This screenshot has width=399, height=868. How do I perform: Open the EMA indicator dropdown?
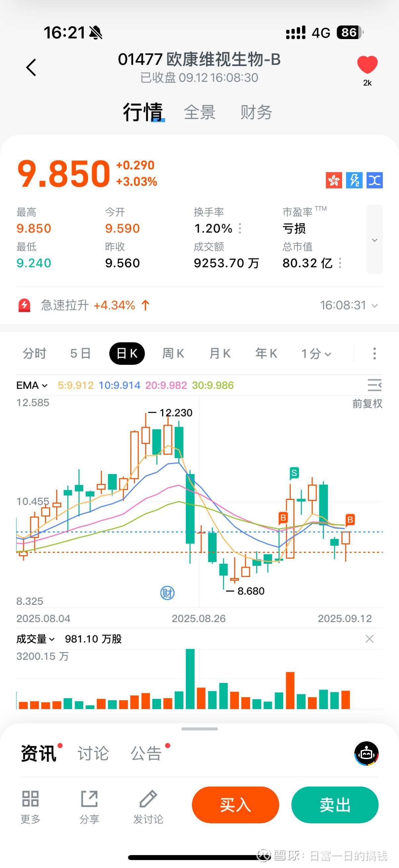(x=32, y=385)
